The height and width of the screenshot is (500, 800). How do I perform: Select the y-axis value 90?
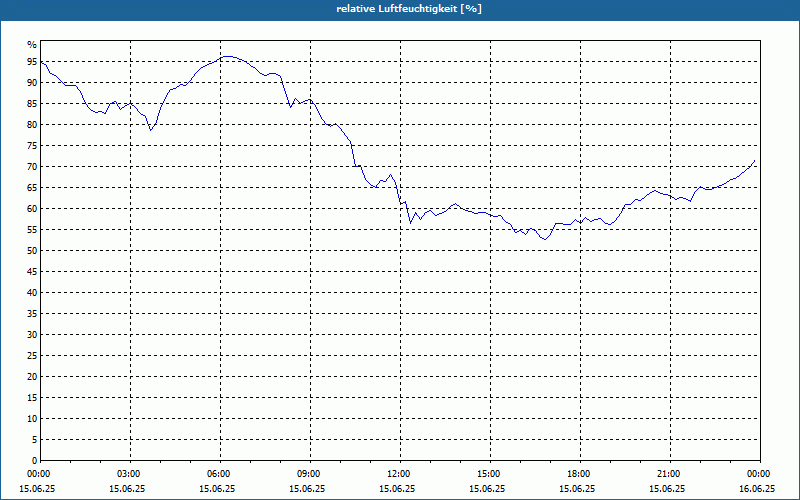coord(32,83)
